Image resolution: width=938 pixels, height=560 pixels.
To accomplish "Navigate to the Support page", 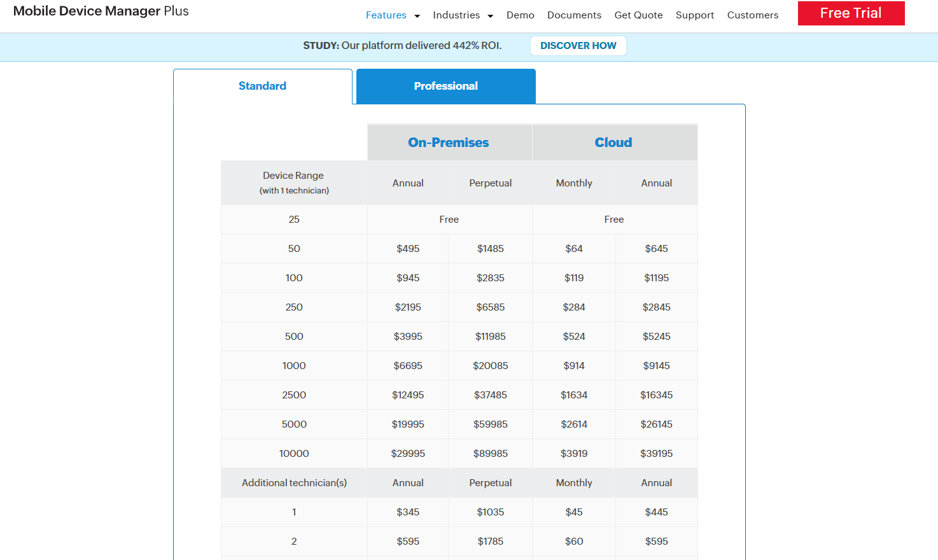I will [x=694, y=15].
